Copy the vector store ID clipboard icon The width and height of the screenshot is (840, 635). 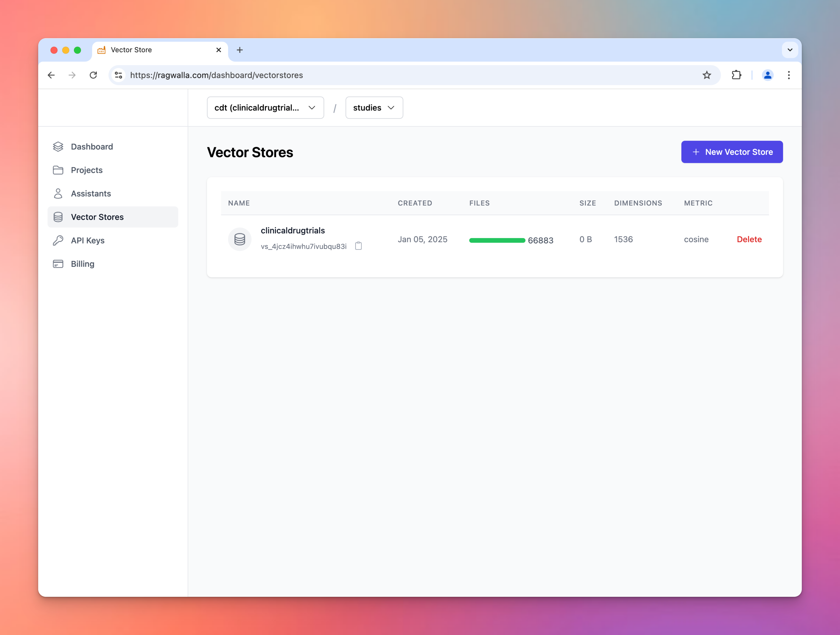point(358,246)
